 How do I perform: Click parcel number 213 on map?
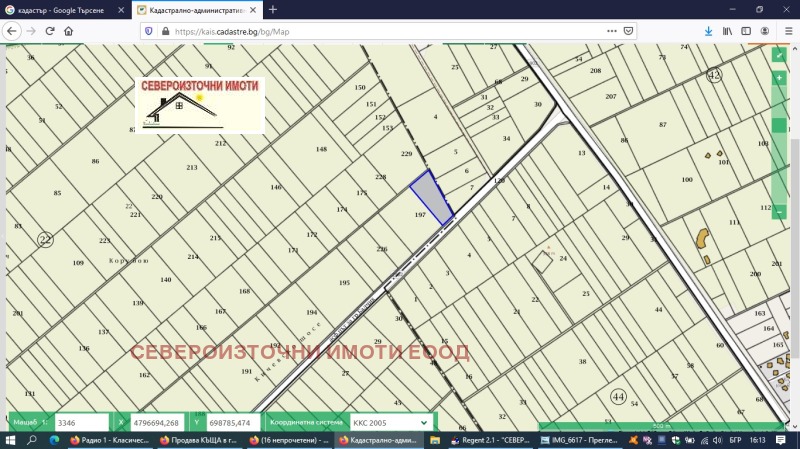point(192,167)
